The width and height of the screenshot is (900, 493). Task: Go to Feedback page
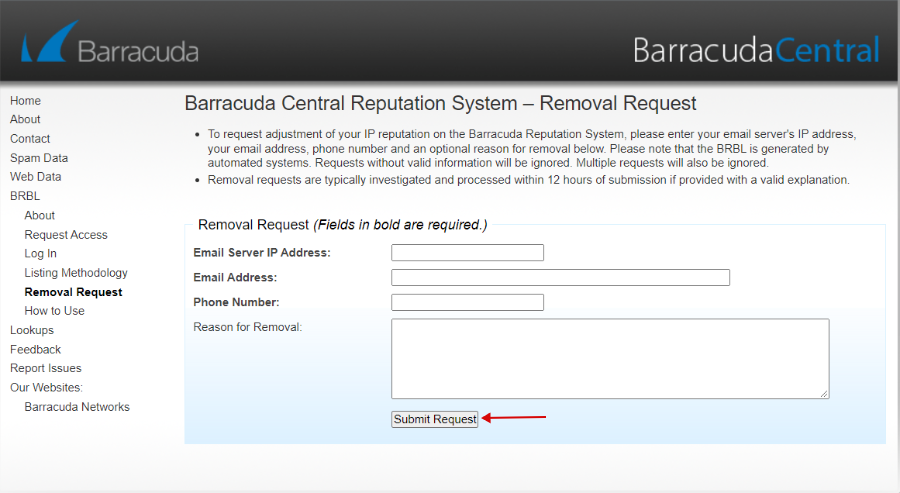[35, 350]
